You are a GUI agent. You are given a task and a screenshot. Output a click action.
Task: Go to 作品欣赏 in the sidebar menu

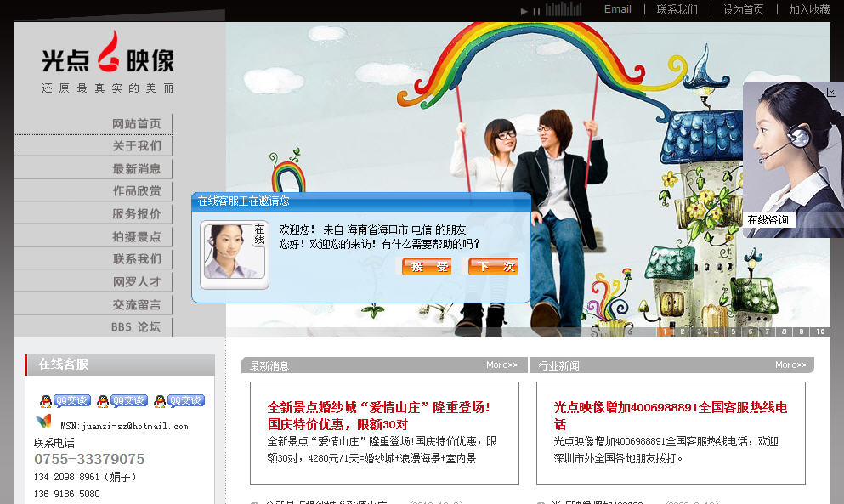point(136,191)
